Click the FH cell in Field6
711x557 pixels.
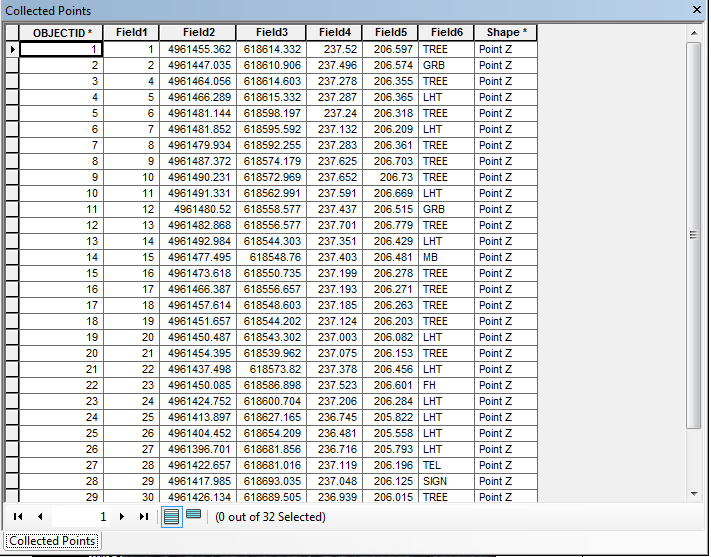(x=446, y=385)
